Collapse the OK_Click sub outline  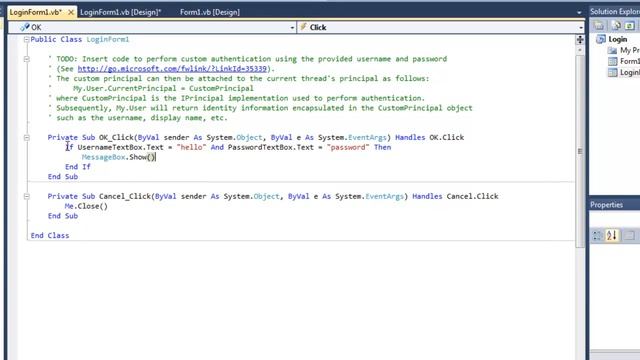click(27, 138)
